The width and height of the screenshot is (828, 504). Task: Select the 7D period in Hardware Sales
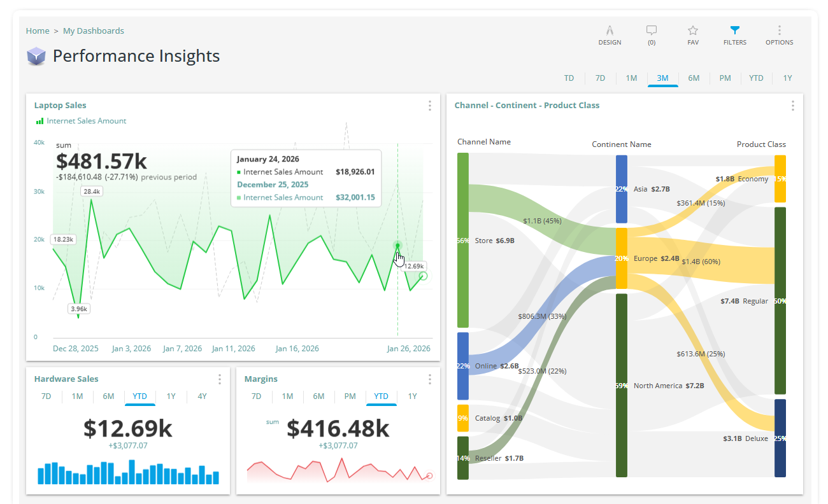coord(45,396)
